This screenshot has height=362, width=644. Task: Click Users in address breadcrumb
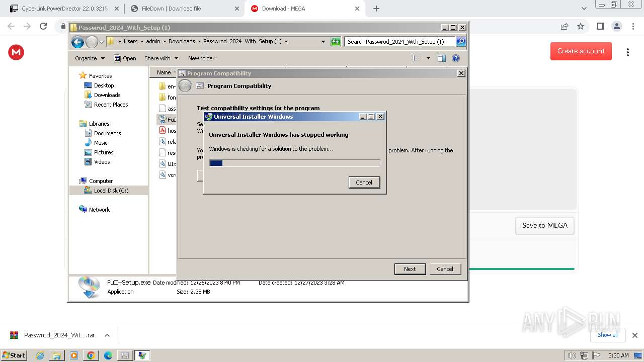pyautogui.click(x=130, y=41)
